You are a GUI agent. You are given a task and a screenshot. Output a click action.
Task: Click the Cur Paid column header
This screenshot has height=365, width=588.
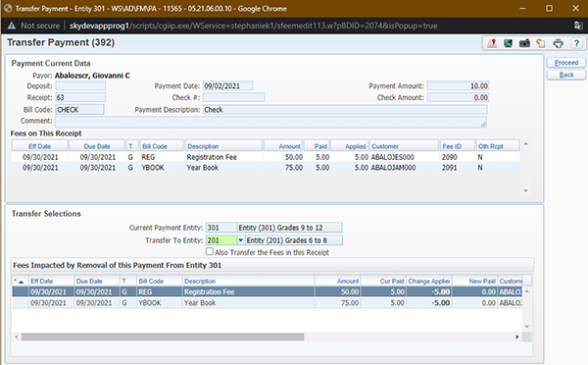pos(383,281)
